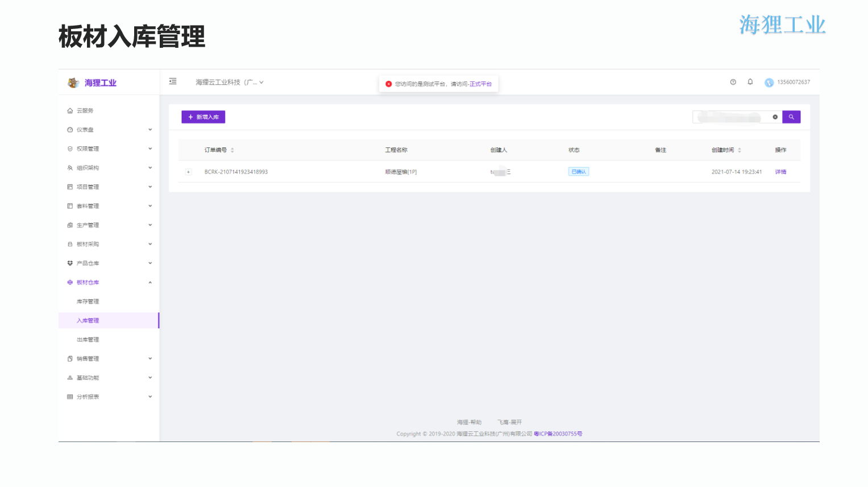Click the home icon next to 云服务
The image size is (868, 487).
click(70, 111)
